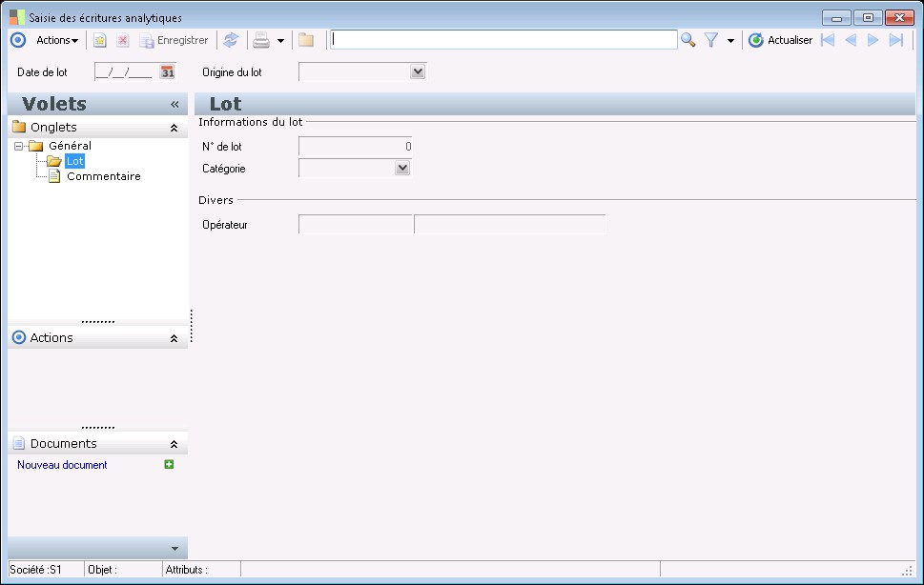Click the Société :S1 status text
Screen dimensions: 924x585
(x=35, y=570)
